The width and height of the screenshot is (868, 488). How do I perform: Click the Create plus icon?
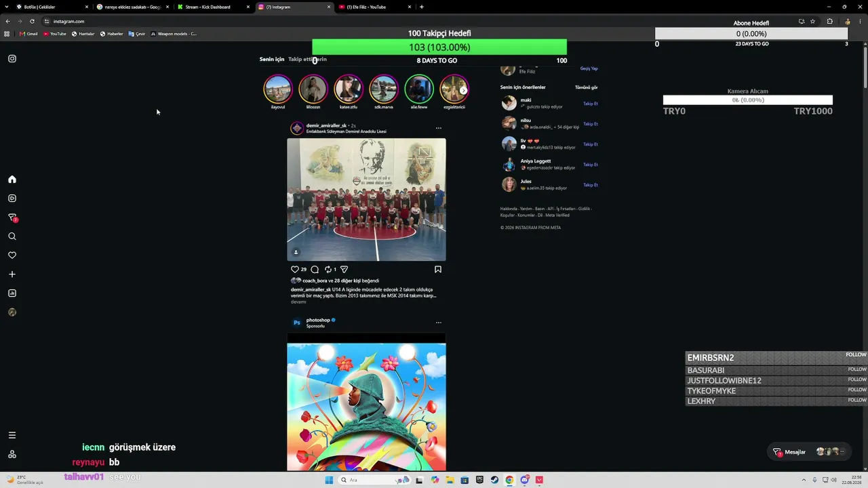(x=12, y=274)
